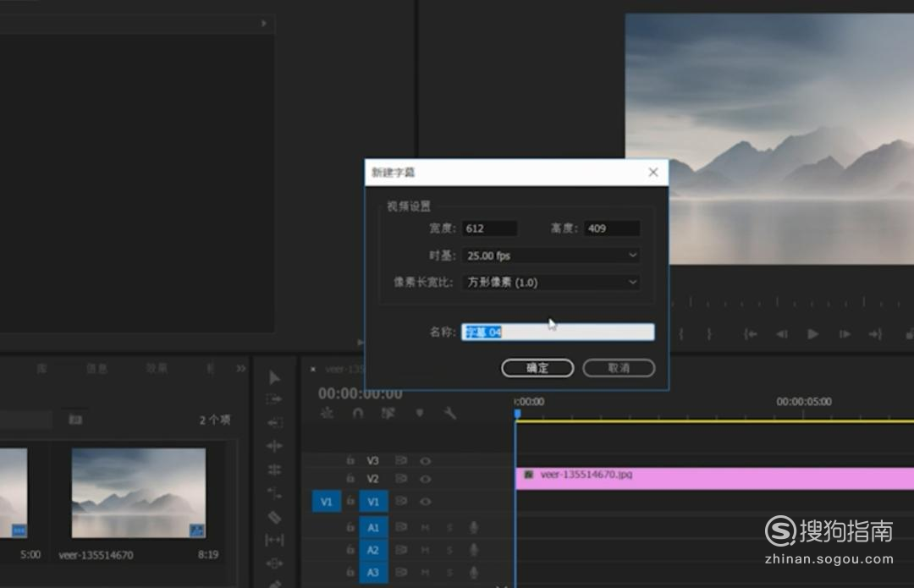Click Mark Out in the program monitor
The height and width of the screenshot is (588, 914).
[x=709, y=334]
